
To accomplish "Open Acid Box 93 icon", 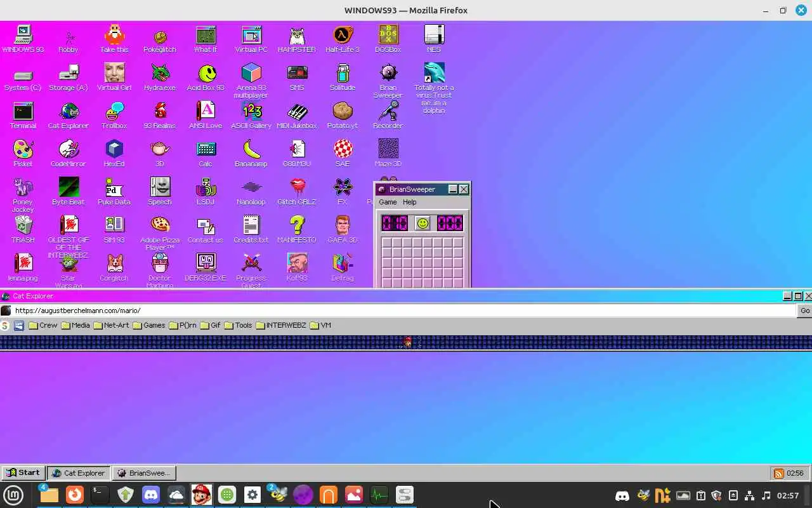I will click(x=206, y=77).
